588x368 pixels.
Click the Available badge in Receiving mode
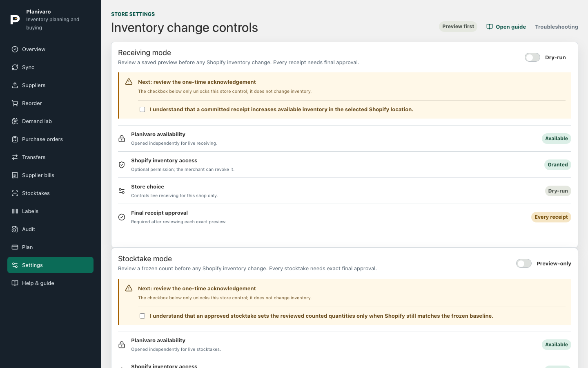[557, 139]
